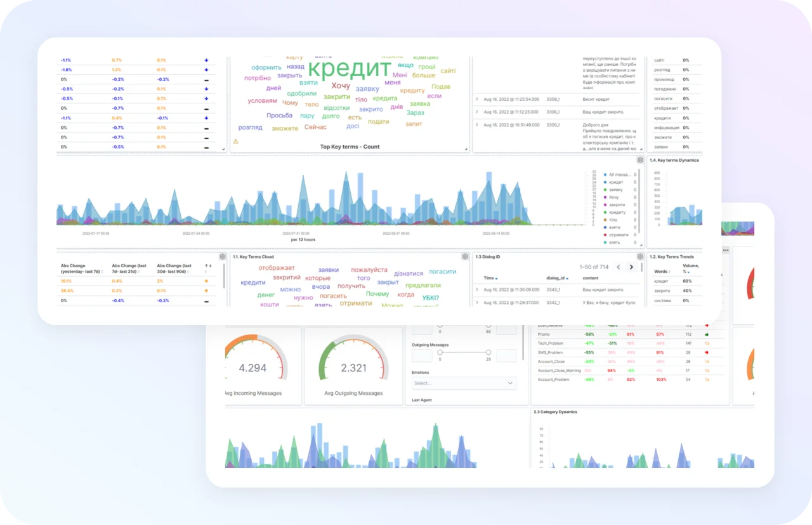The width and height of the screenshot is (812, 525).
Task: Click the Outgoing Messages slider right handle
Action: click(488, 352)
